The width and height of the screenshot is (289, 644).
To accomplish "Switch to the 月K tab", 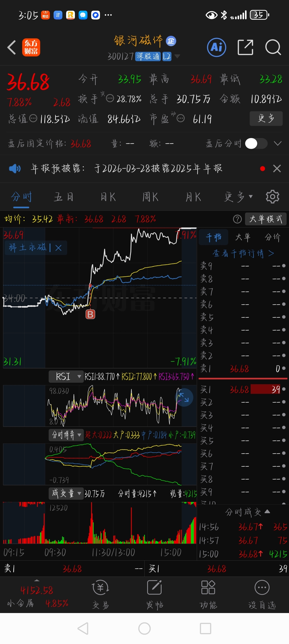I will pos(193,197).
